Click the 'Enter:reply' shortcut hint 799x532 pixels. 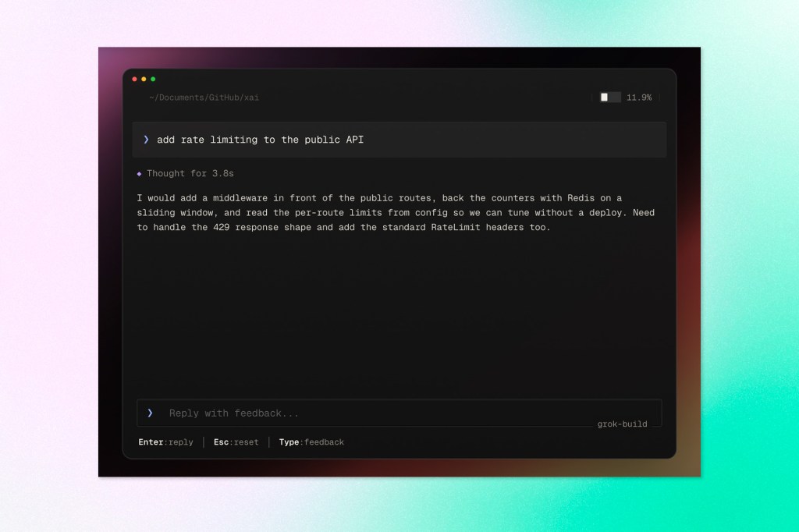point(165,442)
